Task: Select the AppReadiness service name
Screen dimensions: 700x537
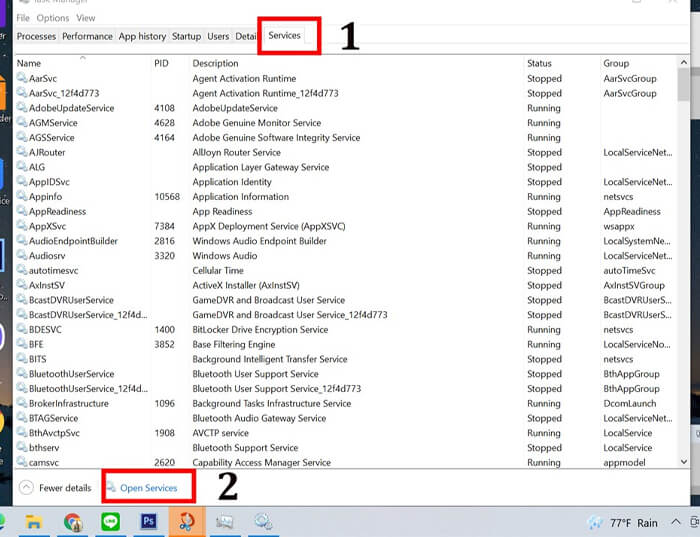Action: click(x=57, y=212)
